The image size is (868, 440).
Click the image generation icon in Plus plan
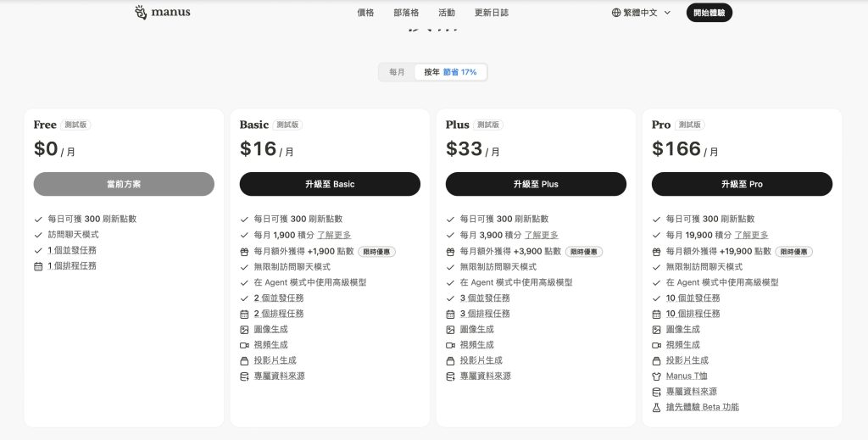[x=450, y=330]
